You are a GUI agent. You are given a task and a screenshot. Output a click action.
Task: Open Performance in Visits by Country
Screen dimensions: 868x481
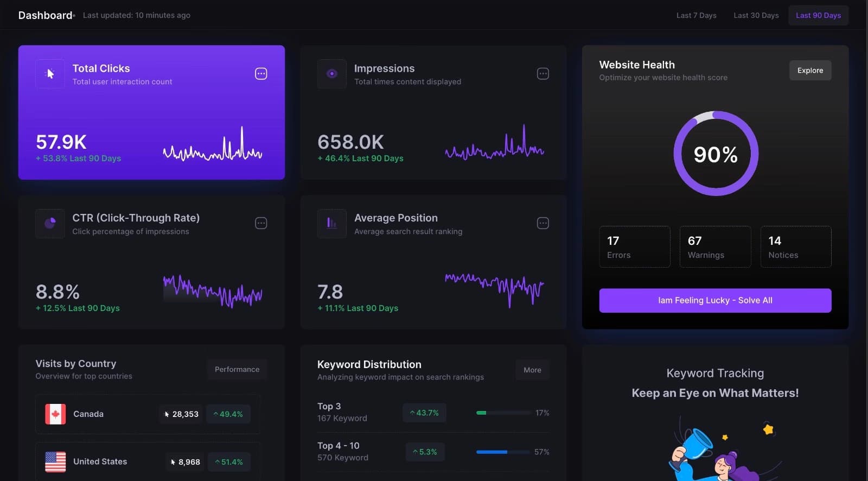[x=237, y=369]
